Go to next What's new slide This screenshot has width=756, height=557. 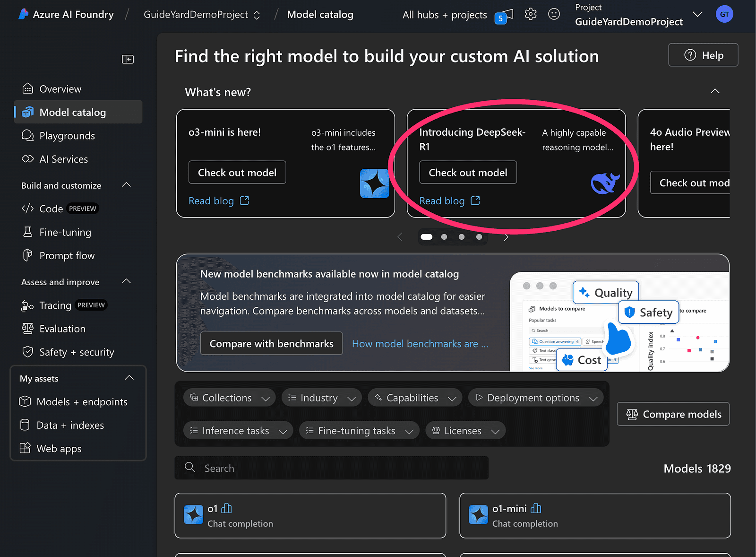pyautogui.click(x=506, y=237)
